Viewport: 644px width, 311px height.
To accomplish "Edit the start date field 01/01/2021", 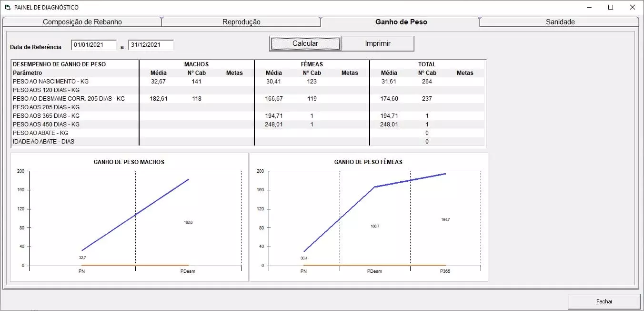I will click(x=94, y=45).
